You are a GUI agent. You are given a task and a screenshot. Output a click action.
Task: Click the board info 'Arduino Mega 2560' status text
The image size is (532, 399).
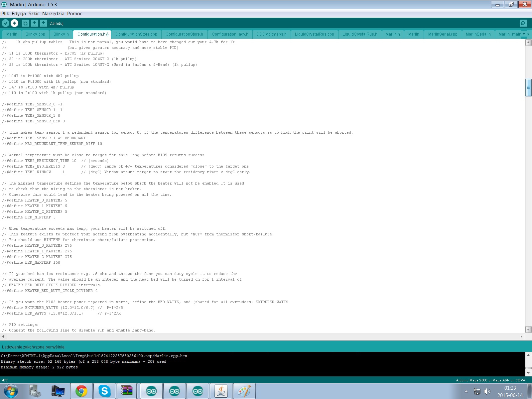[491, 380]
